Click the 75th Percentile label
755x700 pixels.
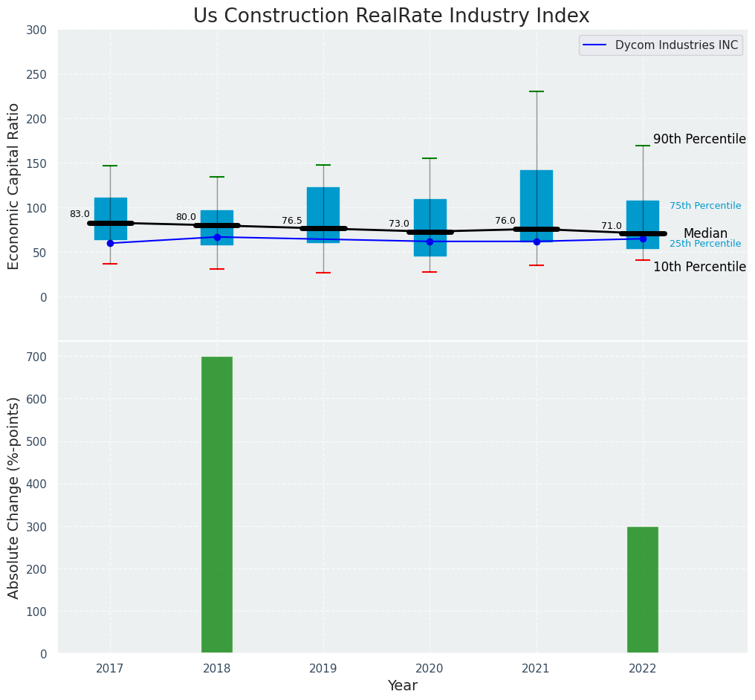click(704, 206)
